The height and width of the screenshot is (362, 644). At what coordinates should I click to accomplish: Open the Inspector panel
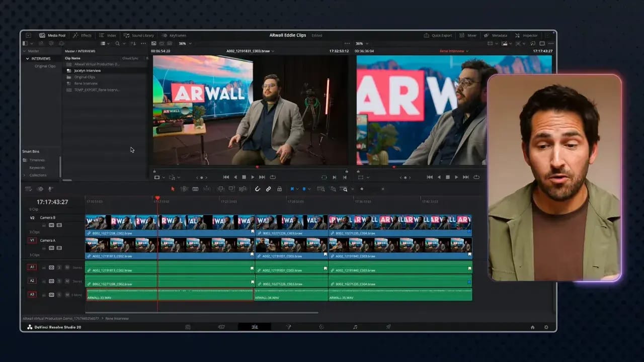tap(526, 36)
